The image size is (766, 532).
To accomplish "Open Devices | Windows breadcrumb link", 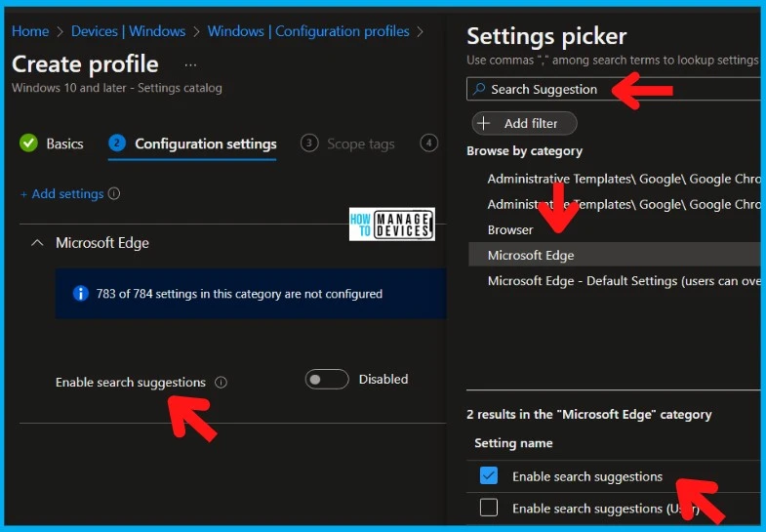I will 128,31.
